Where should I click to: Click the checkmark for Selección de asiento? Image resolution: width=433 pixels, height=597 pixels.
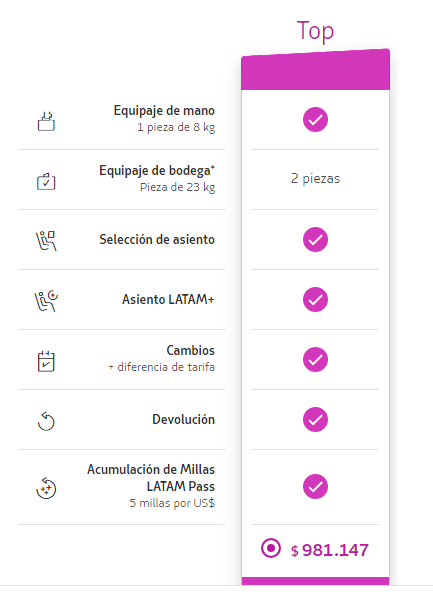(x=315, y=239)
